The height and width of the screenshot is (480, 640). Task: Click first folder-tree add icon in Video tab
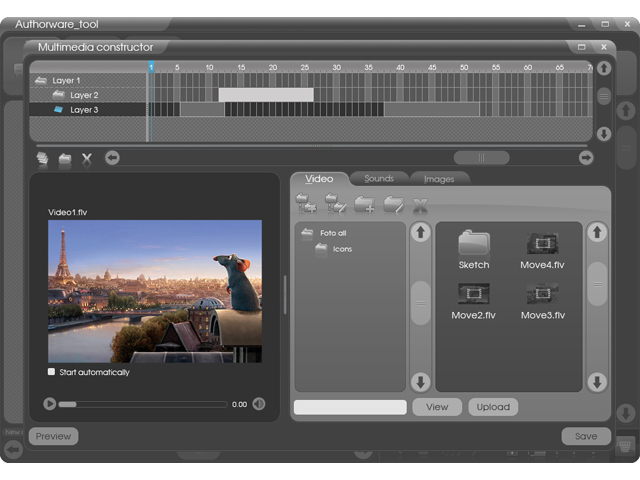[x=306, y=203]
